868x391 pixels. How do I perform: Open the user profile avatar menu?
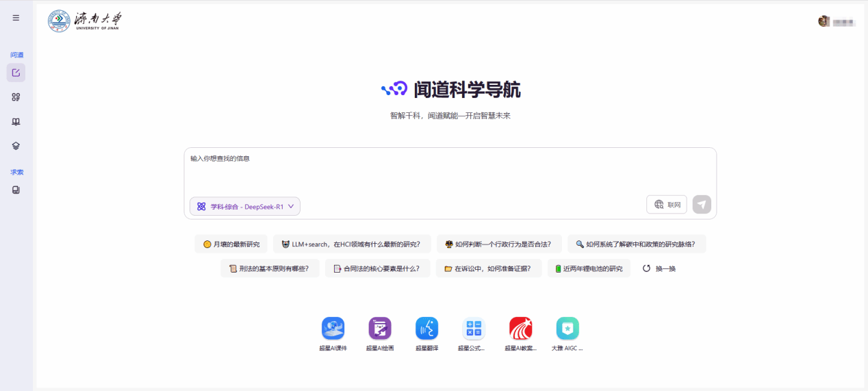pyautogui.click(x=824, y=21)
